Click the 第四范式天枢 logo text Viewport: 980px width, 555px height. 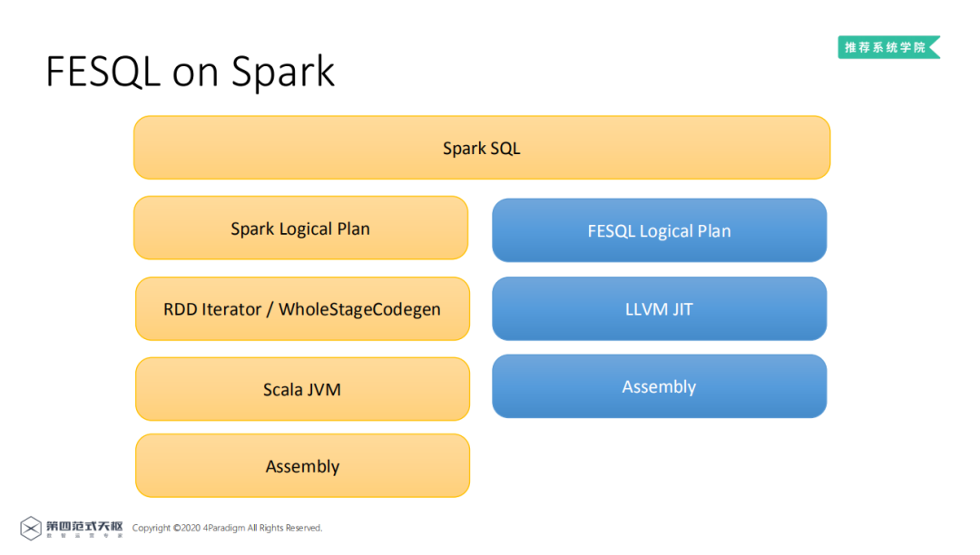84,525
